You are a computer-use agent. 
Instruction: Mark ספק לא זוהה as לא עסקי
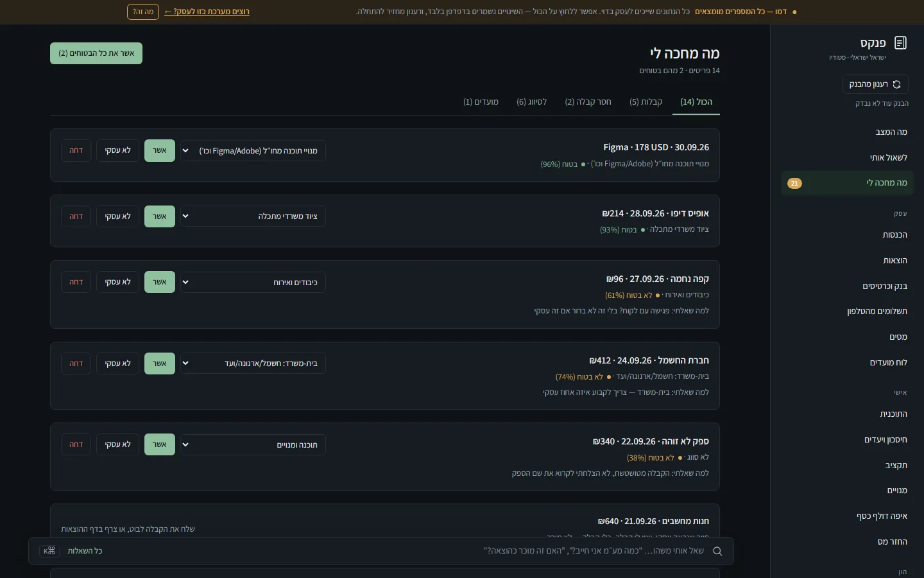coord(117,444)
